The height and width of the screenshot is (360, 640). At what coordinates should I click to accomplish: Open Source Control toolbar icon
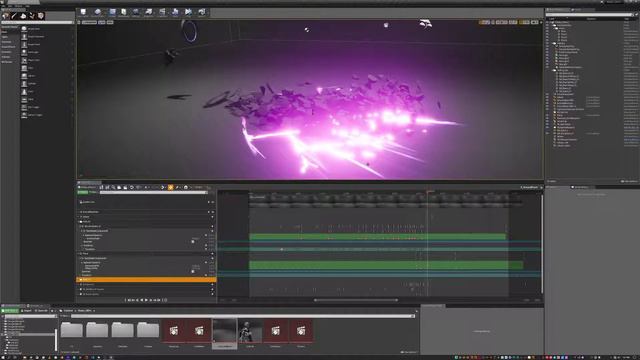coord(98,13)
